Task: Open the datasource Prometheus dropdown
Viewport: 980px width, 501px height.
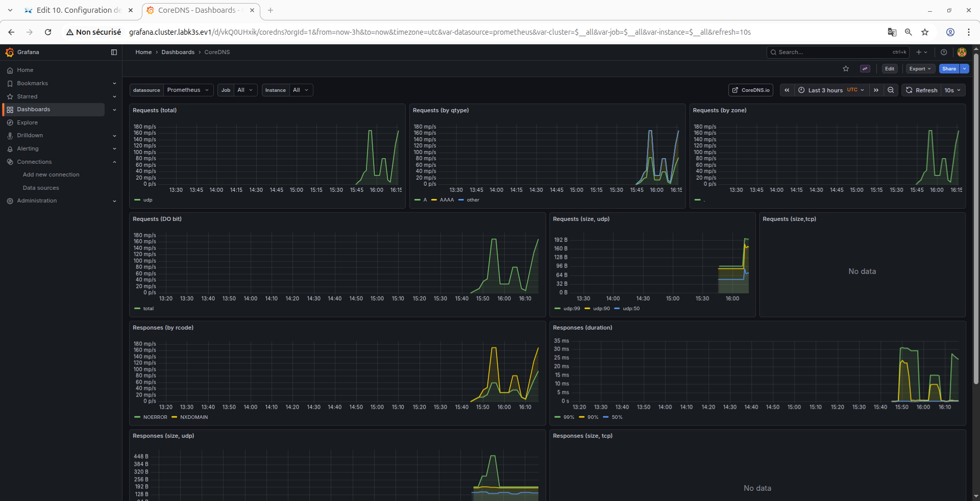Action: click(188, 90)
